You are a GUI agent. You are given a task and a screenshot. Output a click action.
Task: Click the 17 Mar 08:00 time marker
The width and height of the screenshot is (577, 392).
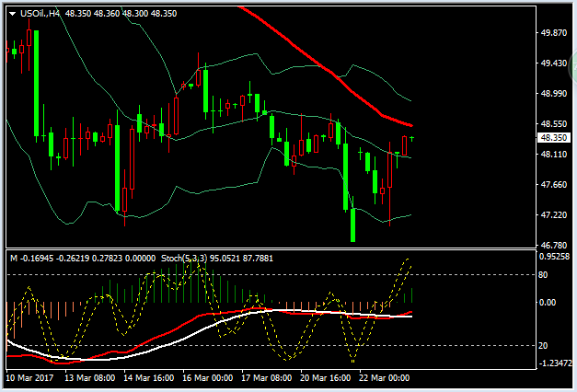coord(267,378)
